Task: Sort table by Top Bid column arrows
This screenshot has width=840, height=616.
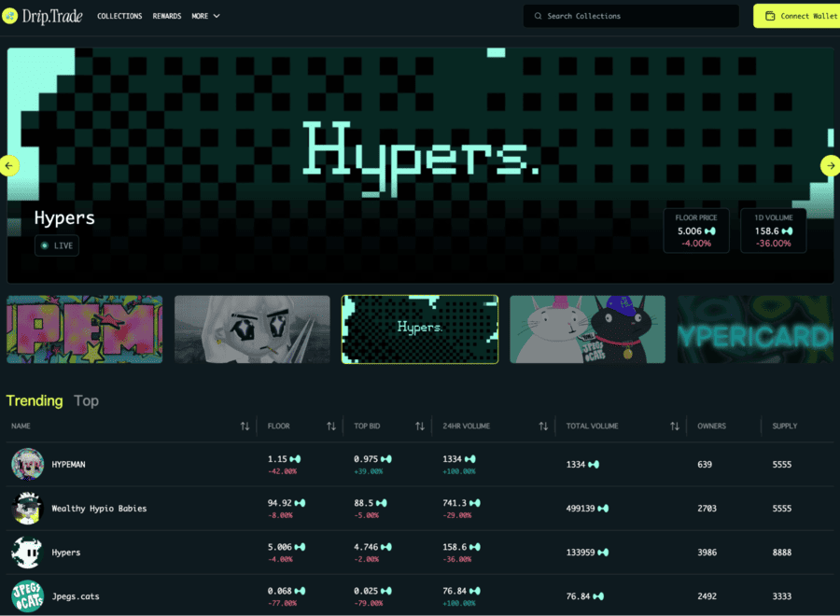Action: (419, 426)
